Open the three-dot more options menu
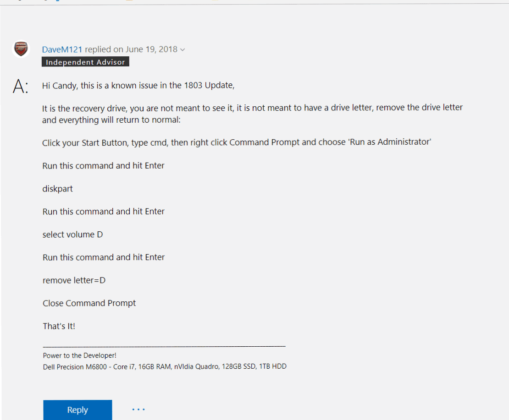The width and height of the screenshot is (509, 420). (138, 409)
